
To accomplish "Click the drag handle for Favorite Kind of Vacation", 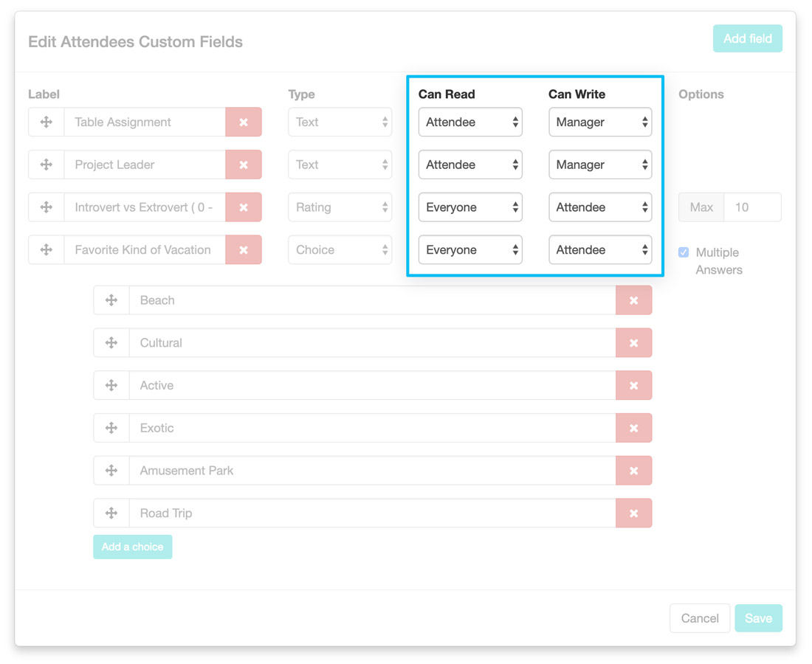I will coord(46,249).
